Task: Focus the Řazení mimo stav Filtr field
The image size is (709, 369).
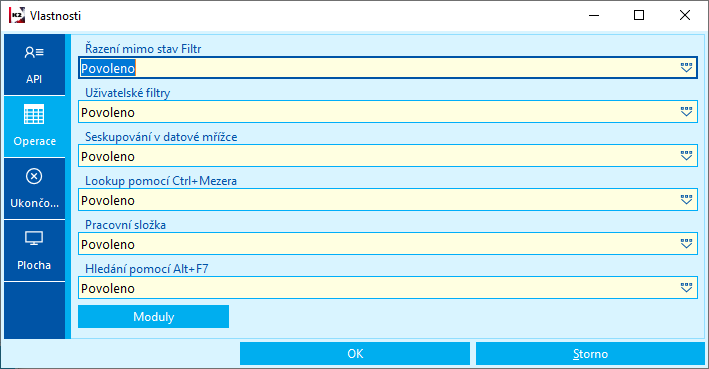Action: click(388, 68)
